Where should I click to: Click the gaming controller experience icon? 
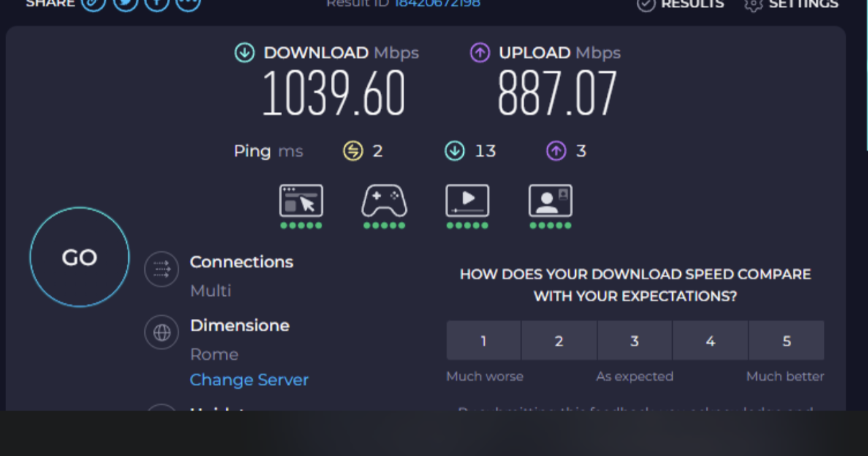[x=384, y=201]
